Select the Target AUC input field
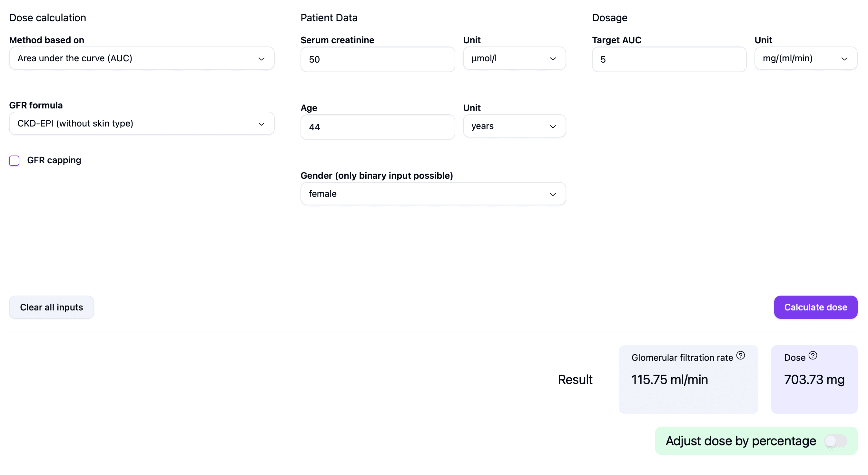 pos(669,59)
